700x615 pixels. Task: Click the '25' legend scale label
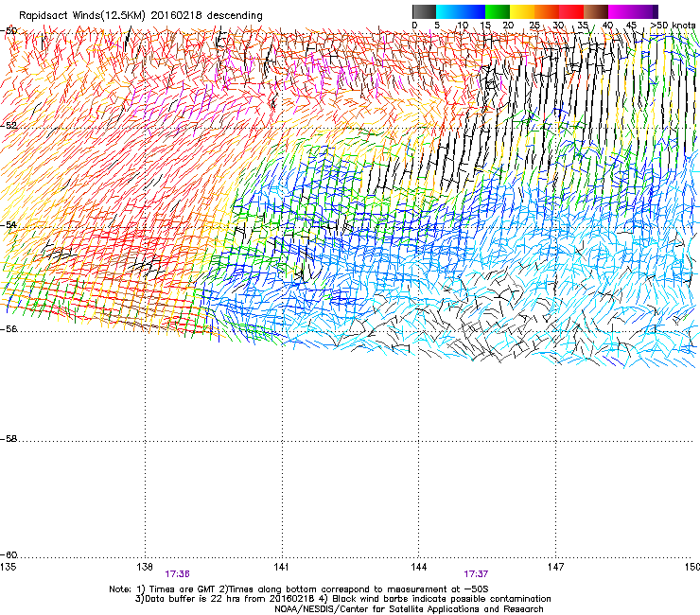534,26
